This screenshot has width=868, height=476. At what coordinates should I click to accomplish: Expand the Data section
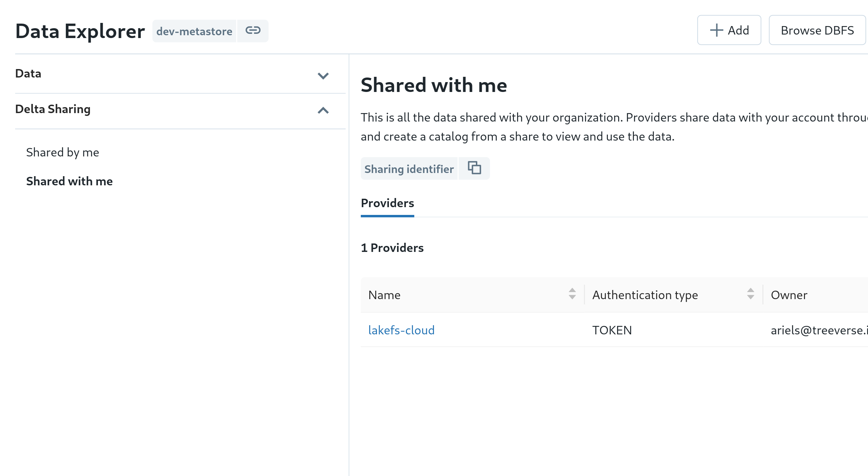[323, 76]
